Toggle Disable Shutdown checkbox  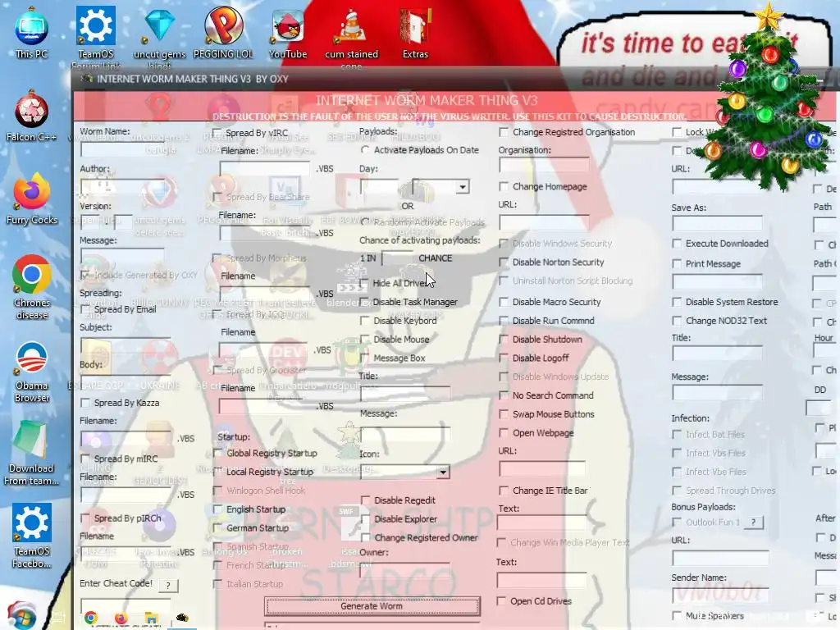pos(503,340)
